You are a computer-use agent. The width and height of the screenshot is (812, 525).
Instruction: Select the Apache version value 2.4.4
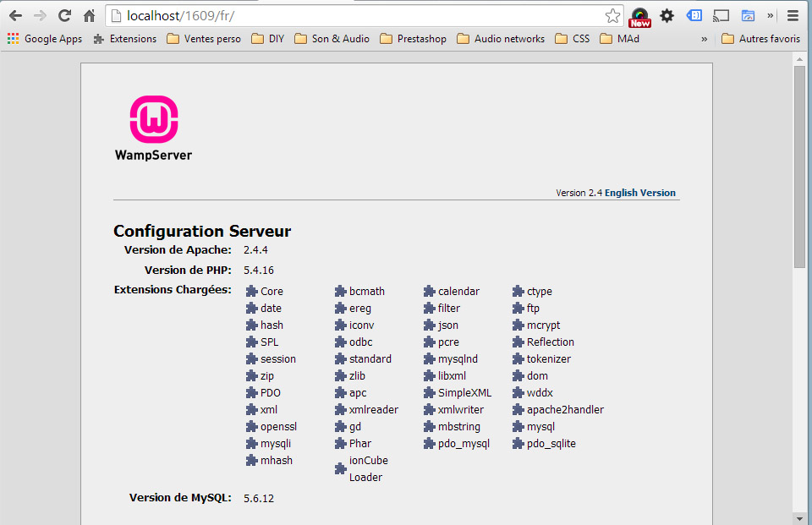click(255, 250)
